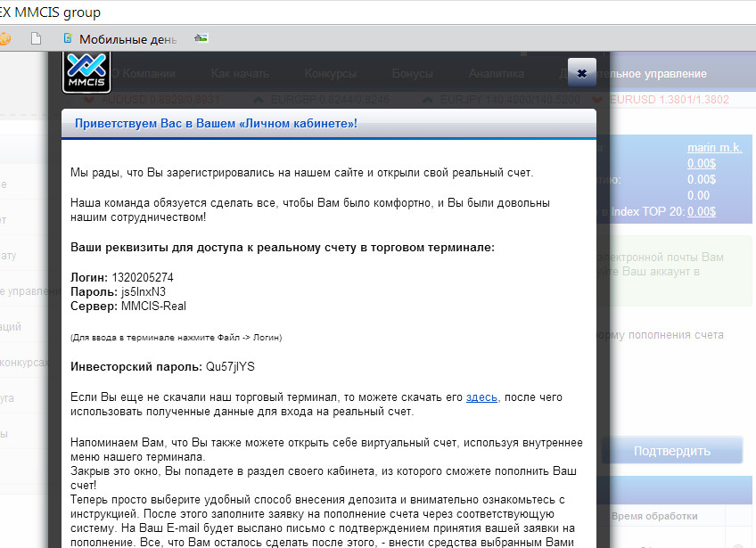The image size is (756, 548).
Task: Click the password value js5lnxN3
Action: [144, 292]
